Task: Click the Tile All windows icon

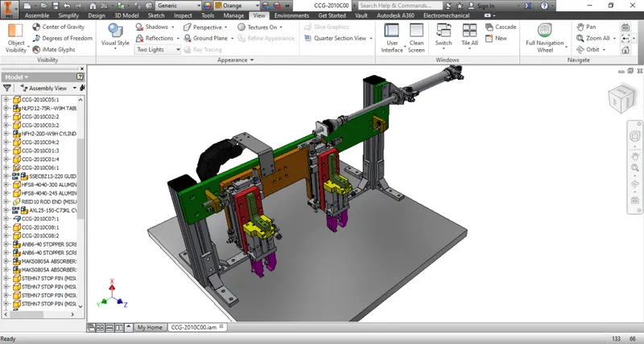Action: coord(469,31)
